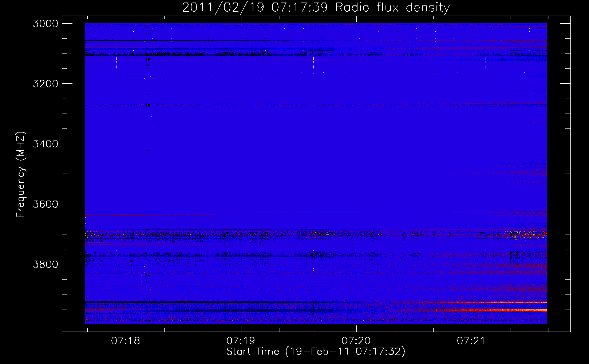Image resolution: width=589 pixels, height=364 pixels.
Task: Click the plot title '2011/02/19 07:17:39 Radio flux density'
Action: click(316, 7)
